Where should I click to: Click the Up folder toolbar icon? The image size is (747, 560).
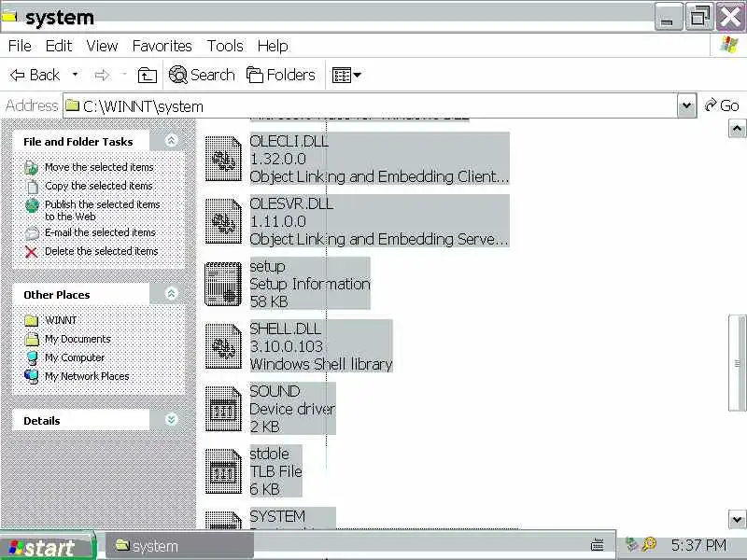point(148,76)
